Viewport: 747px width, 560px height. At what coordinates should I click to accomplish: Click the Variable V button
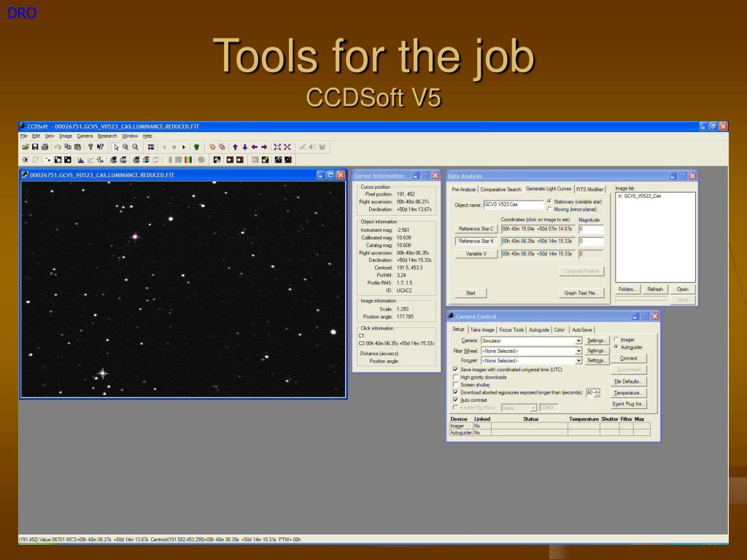click(x=476, y=254)
